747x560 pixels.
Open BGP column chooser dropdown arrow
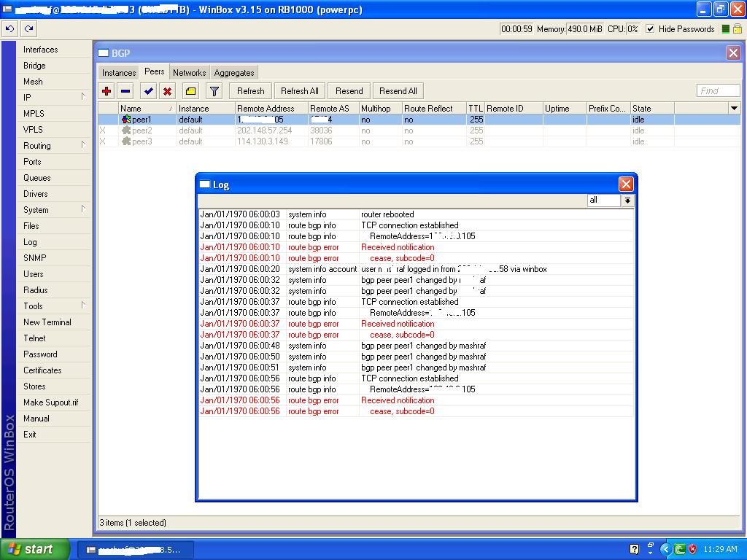pos(734,109)
